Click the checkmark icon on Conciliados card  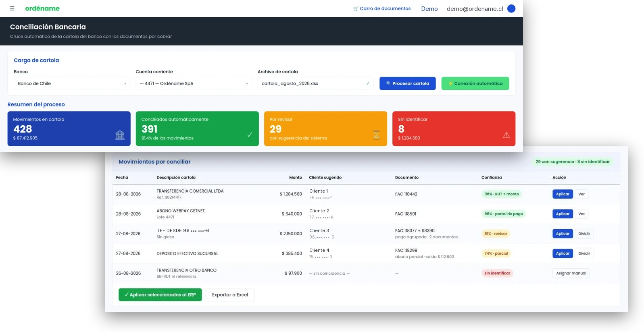250,135
